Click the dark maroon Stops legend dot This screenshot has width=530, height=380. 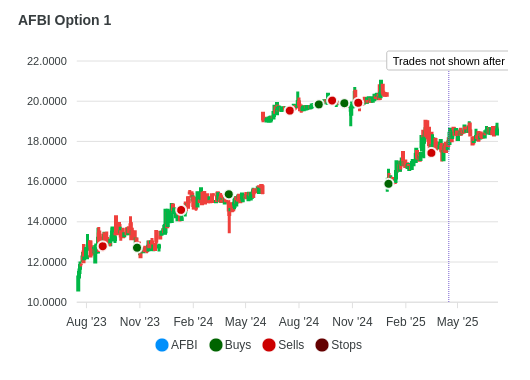pyautogui.click(x=322, y=345)
